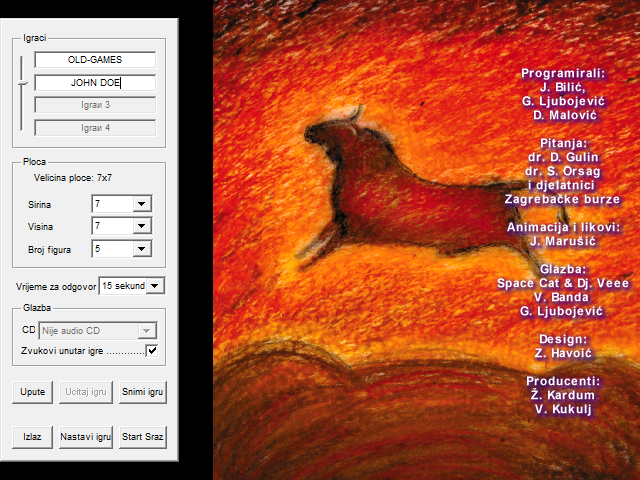Open the Sirina dropdown arrow
Screen dimensions: 640x480
(x=142, y=204)
